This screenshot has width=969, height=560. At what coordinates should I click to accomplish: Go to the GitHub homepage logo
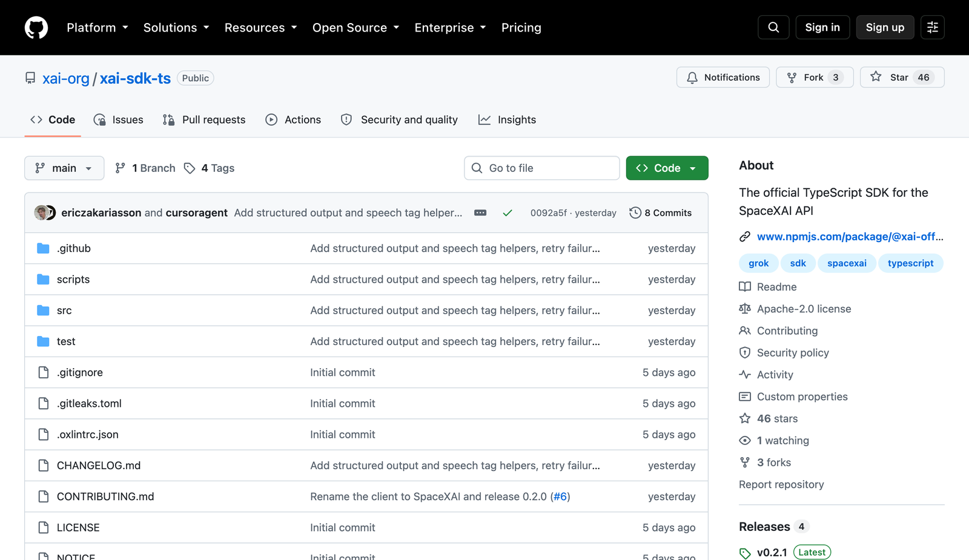[x=36, y=27]
